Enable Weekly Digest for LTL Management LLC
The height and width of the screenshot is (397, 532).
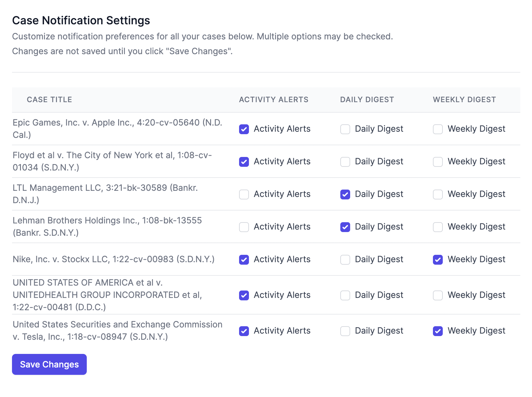pos(438,194)
